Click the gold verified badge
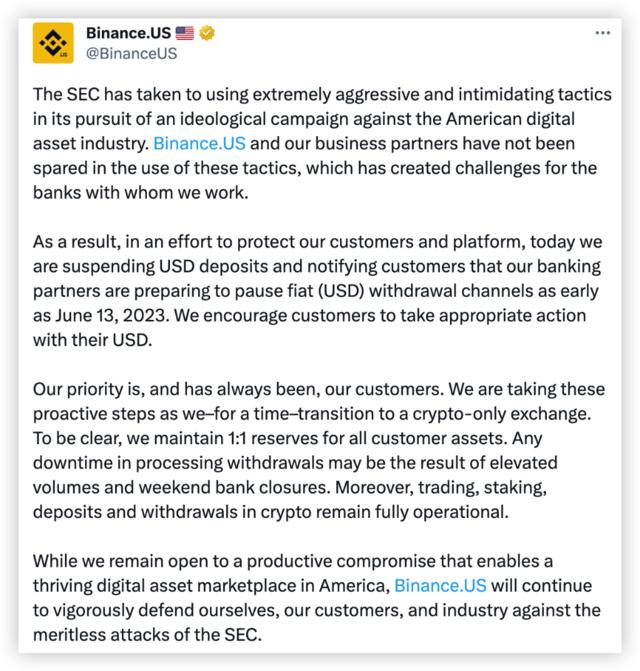 point(207,33)
